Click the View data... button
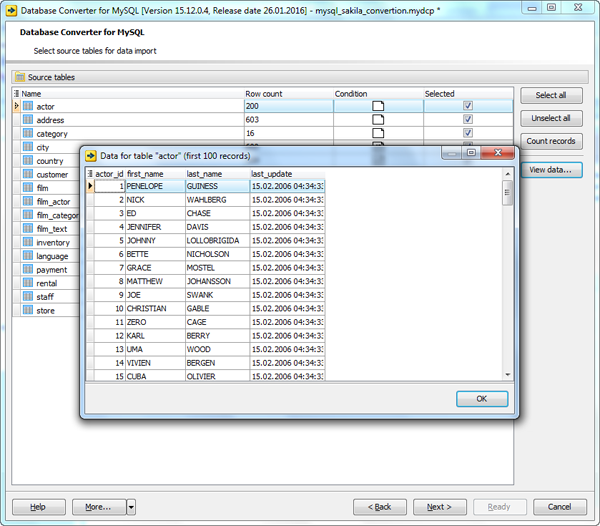 click(x=551, y=170)
